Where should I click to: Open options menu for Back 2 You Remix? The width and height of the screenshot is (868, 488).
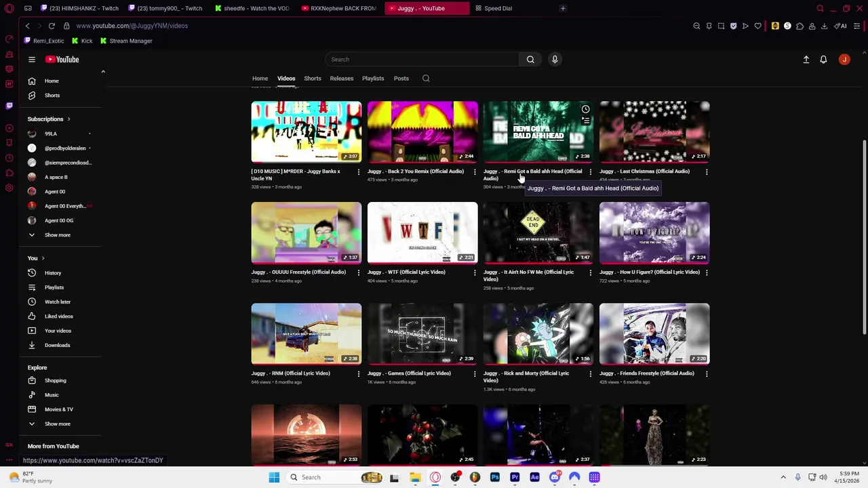[475, 172]
